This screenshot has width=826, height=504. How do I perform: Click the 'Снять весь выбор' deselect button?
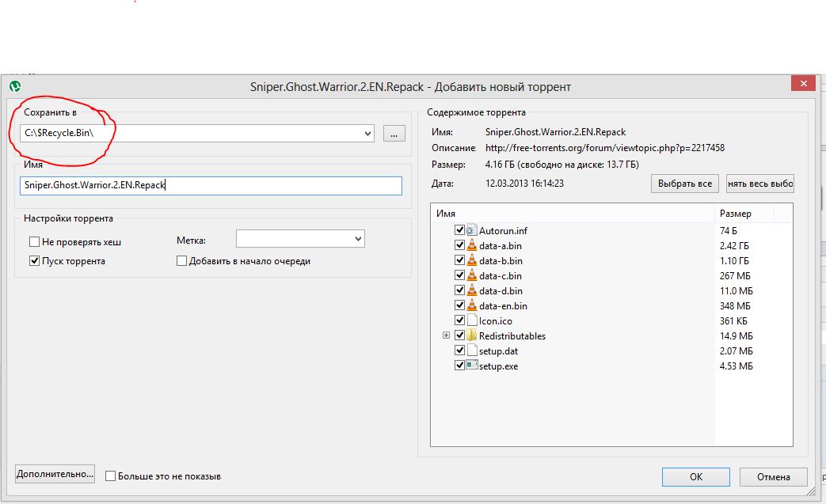coord(760,184)
